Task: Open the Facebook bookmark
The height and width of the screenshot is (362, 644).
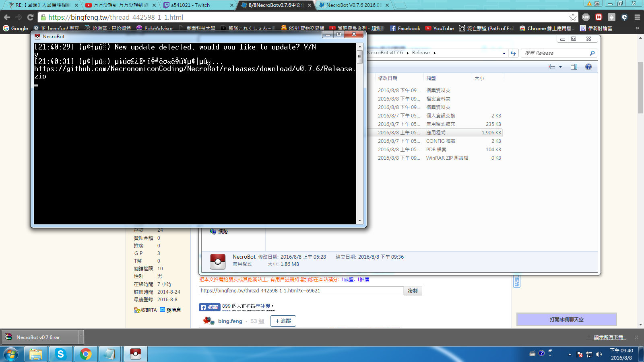Action: tap(405, 28)
